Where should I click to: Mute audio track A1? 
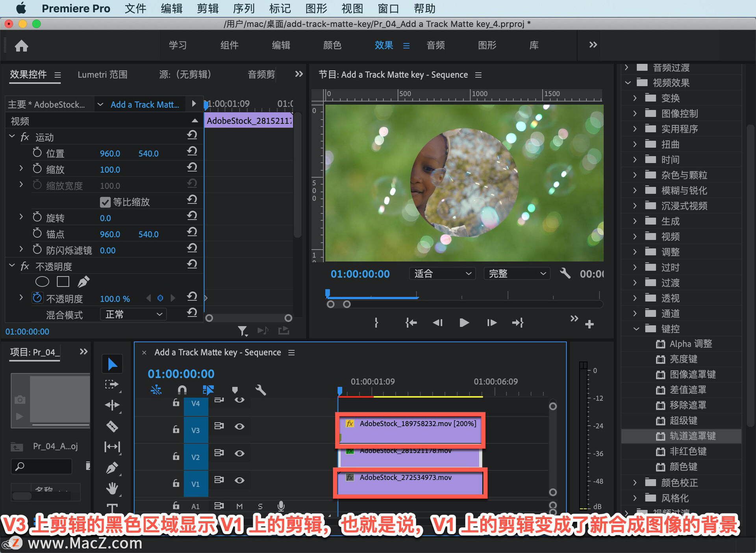pyautogui.click(x=239, y=507)
